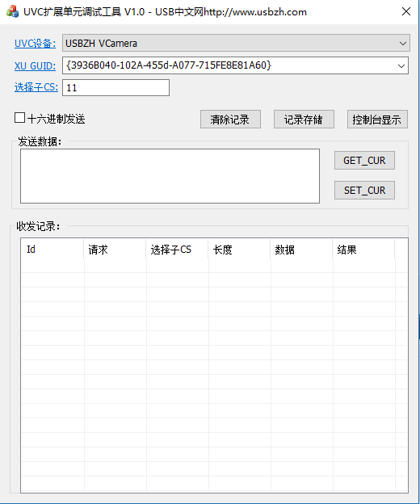Focus the 发送数据 text area
Viewport: 420px width, 504px height.
[170, 176]
